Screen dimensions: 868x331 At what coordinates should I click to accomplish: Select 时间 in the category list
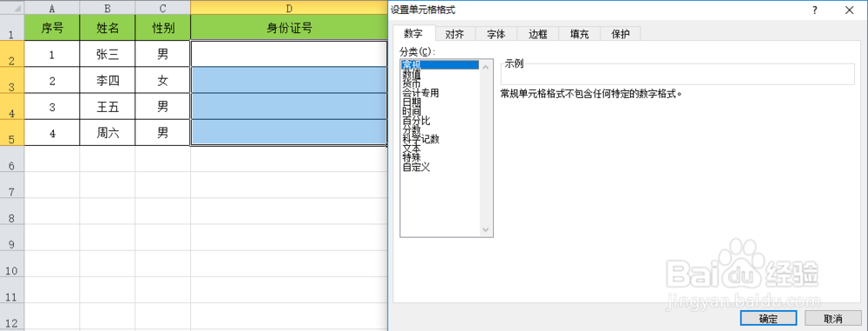pos(441,111)
